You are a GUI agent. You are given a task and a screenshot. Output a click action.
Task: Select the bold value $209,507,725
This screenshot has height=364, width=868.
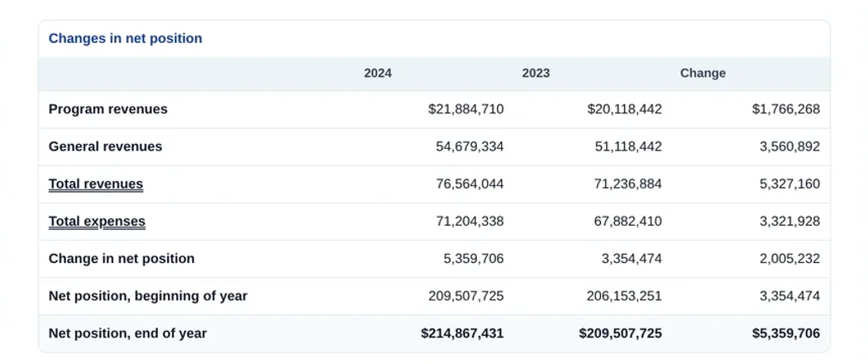click(621, 333)
